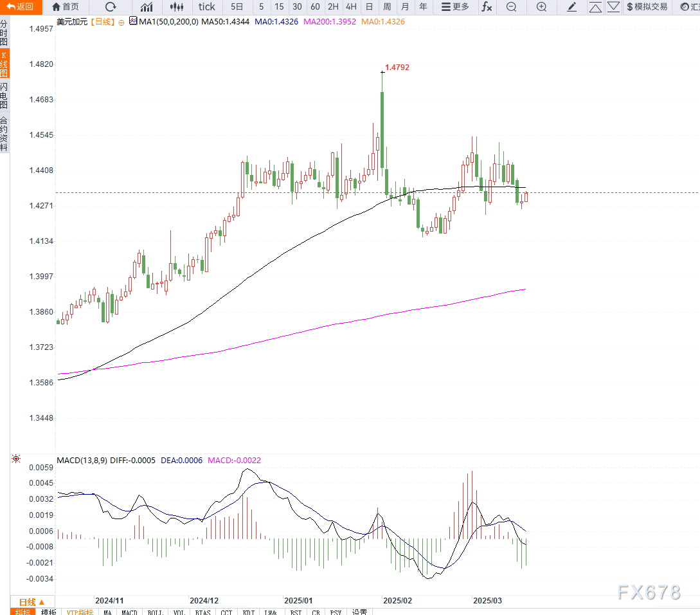Choose the PSY indicator tab
The height and width of the screenshot is (615, 700).
pyautogui.click(x=336, y=612)
